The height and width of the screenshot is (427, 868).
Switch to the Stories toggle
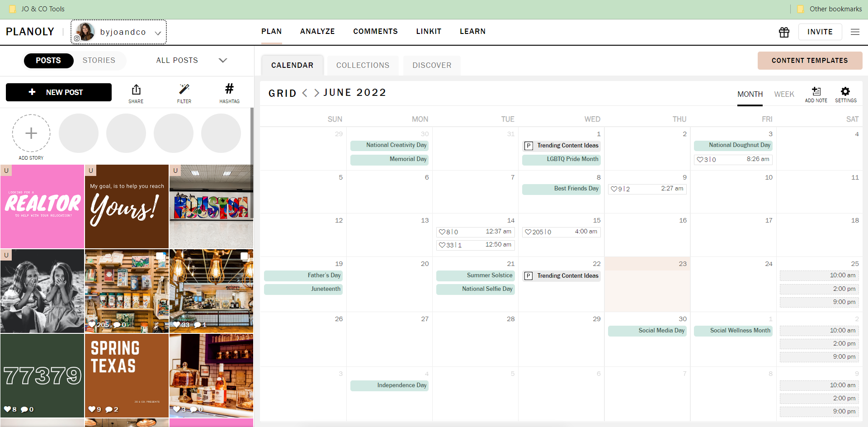[99, 61]
